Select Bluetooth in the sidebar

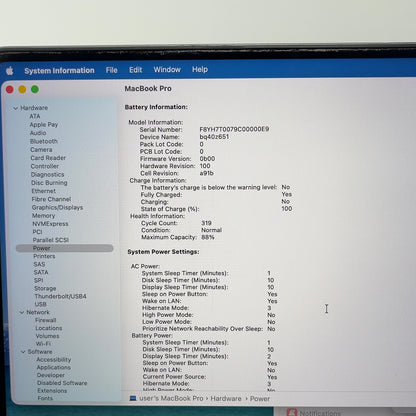(44, 141)
